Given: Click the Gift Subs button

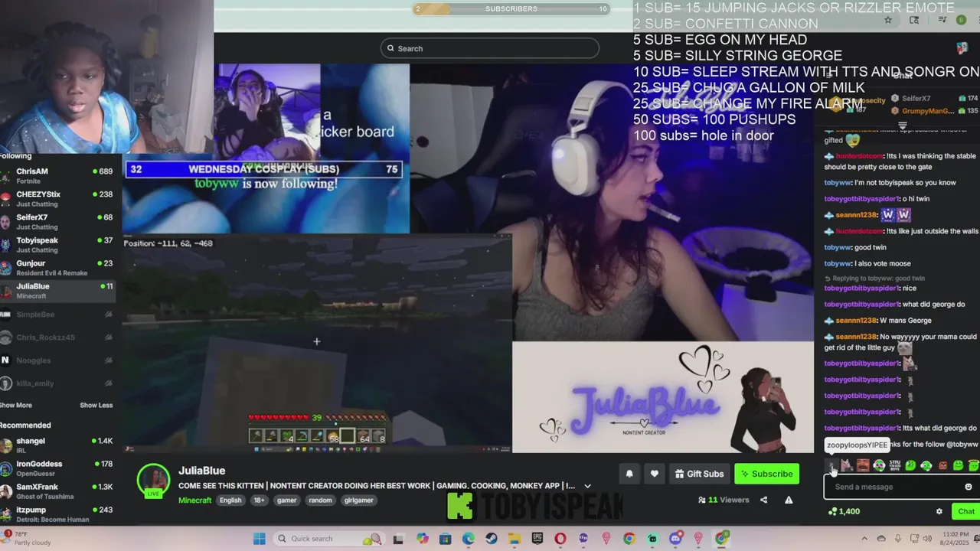Looking at the screenshot, I should click(699, 474).
